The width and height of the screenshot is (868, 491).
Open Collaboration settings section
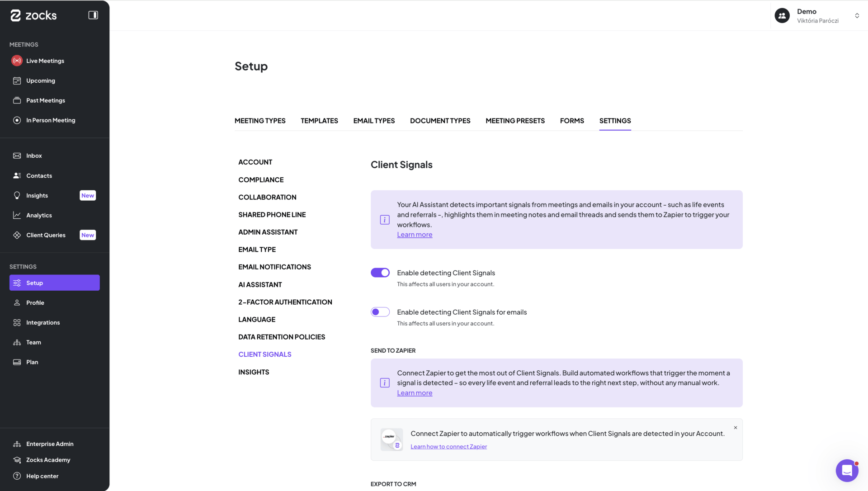tap(267, 197)
